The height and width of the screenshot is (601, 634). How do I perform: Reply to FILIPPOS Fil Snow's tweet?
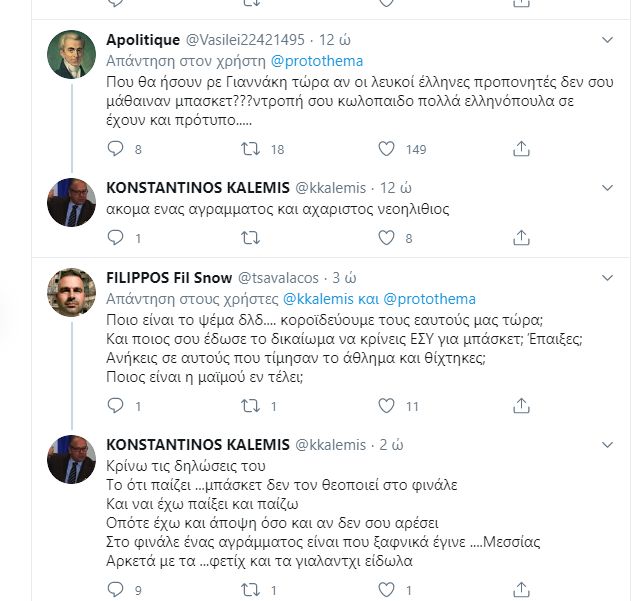[116, 405]
